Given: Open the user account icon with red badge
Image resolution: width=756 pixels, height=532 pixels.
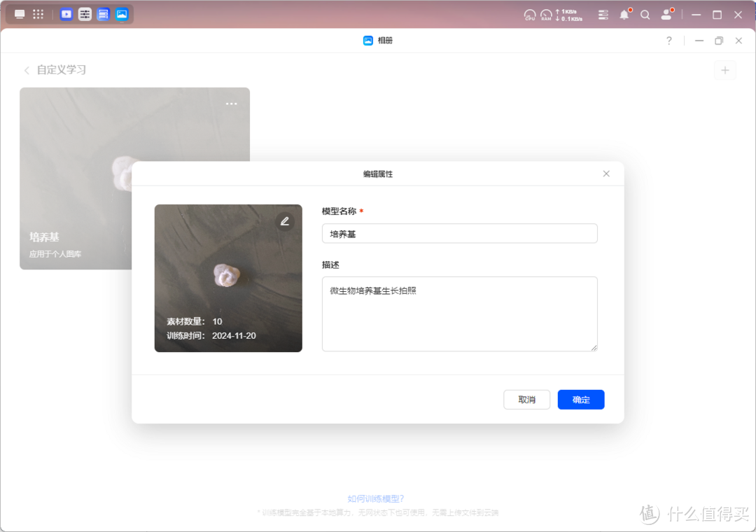Looking at the screenshot, I should pos(666,14).
